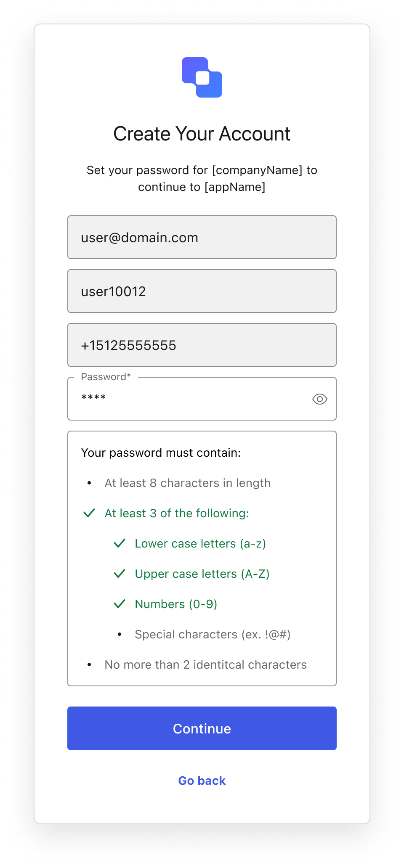This screenshot has height=868, width=404.
Task: Follow the Go back link
Action: point(202,781)
